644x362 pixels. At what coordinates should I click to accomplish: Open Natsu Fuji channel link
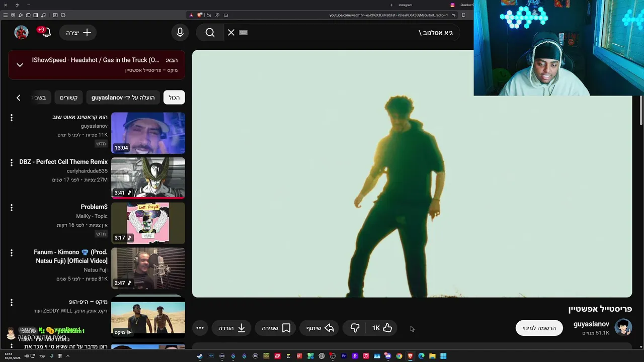(x=96, y=270)
